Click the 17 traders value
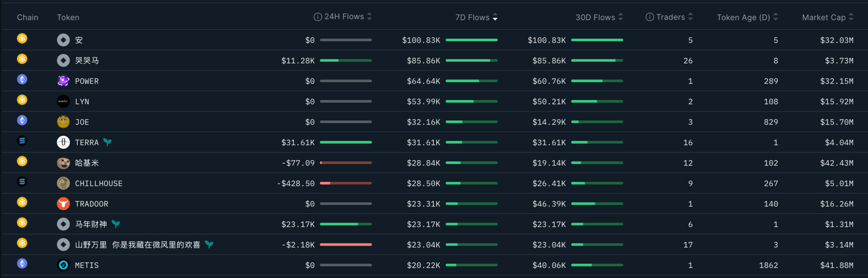This screenshot has width=868, height=278. [x=688, y=245]
